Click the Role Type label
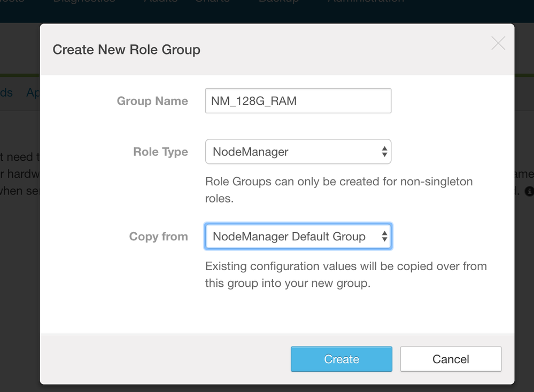Screen dimensions: 534x392 (x=160, y=152)
